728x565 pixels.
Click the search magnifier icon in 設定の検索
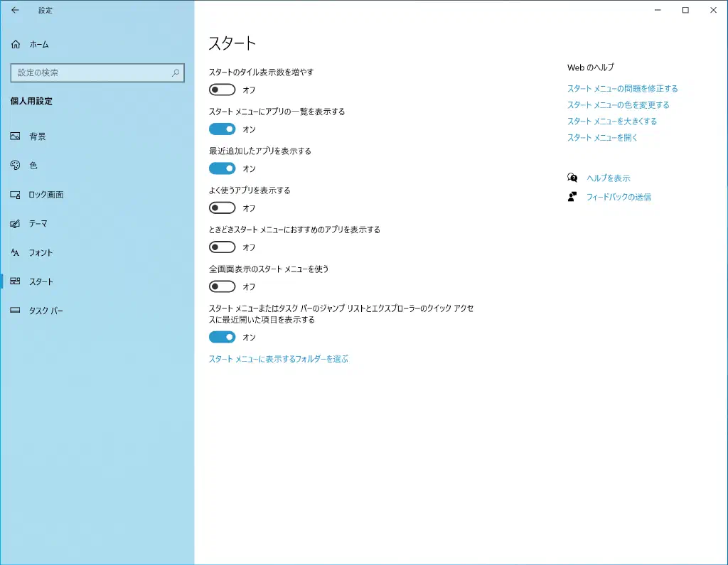pyautogui.click(x=176, y=72)
